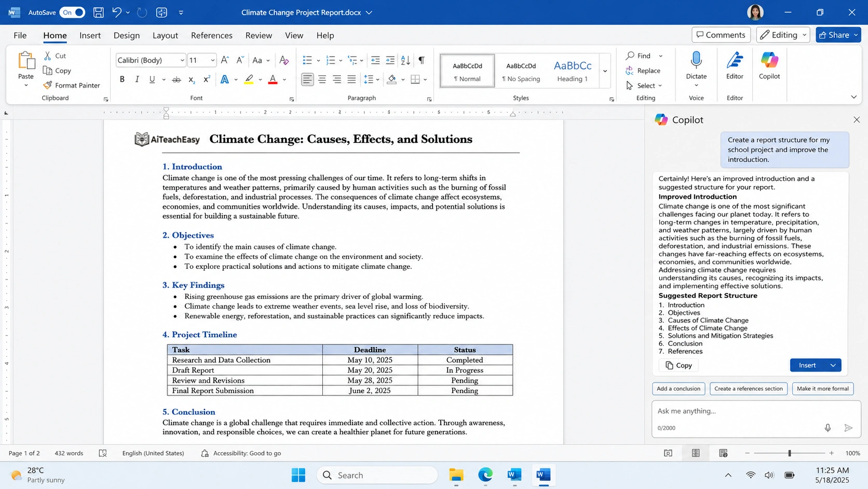
Task: Apply red font color
Action: (x=273, y=80)
